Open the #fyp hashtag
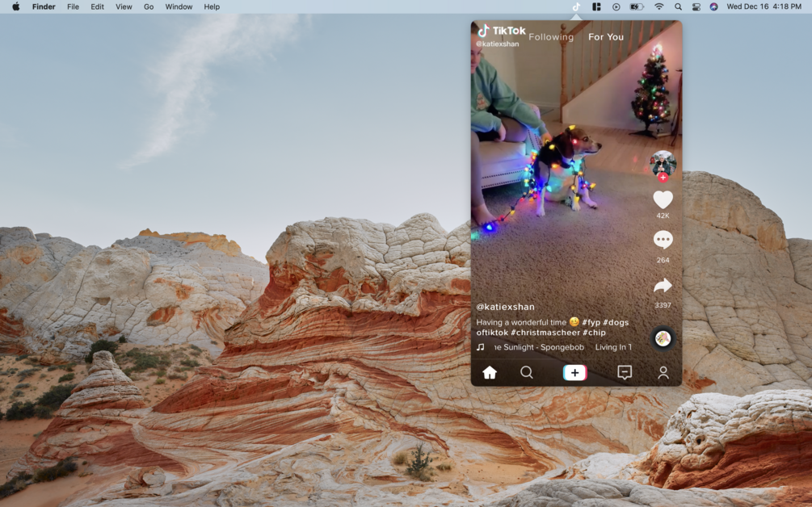 coord(591,322)
